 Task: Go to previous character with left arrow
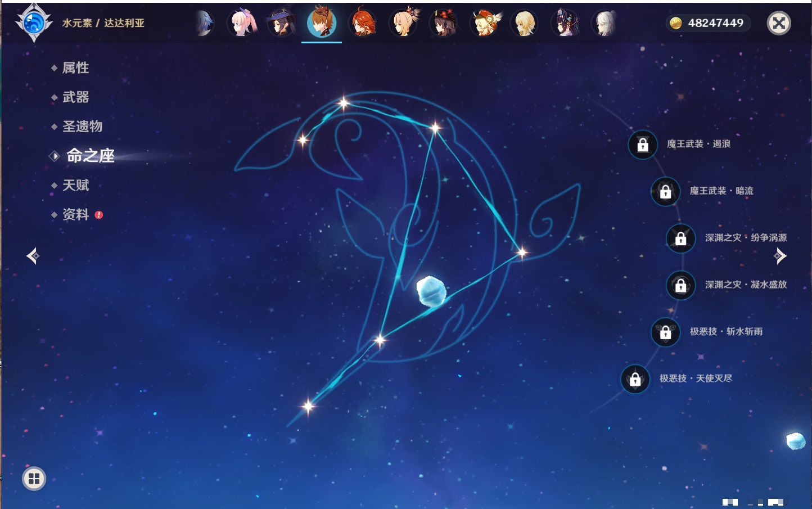click(33, 256)
